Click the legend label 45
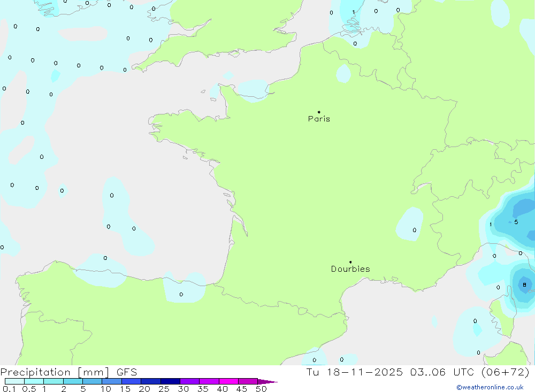Viewport: 535px width, 392px height. click(242, 389)
